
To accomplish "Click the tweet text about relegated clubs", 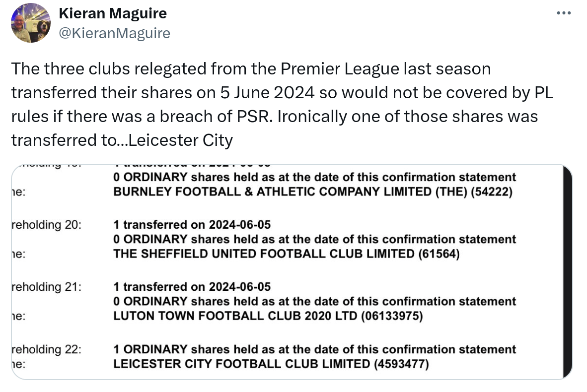I will 282,104.
